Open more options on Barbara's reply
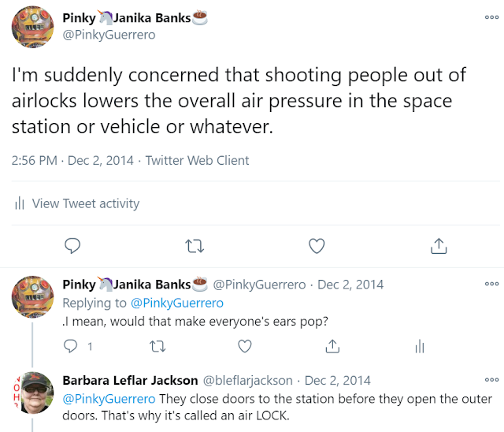Screen dimensions: 504x432 pos(492,379)
